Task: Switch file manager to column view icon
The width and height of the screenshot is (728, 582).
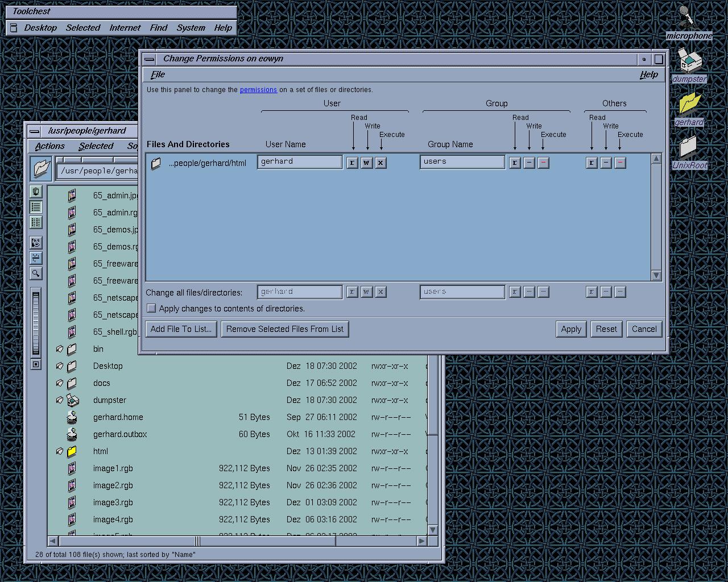Action: [x=36, y=222]
